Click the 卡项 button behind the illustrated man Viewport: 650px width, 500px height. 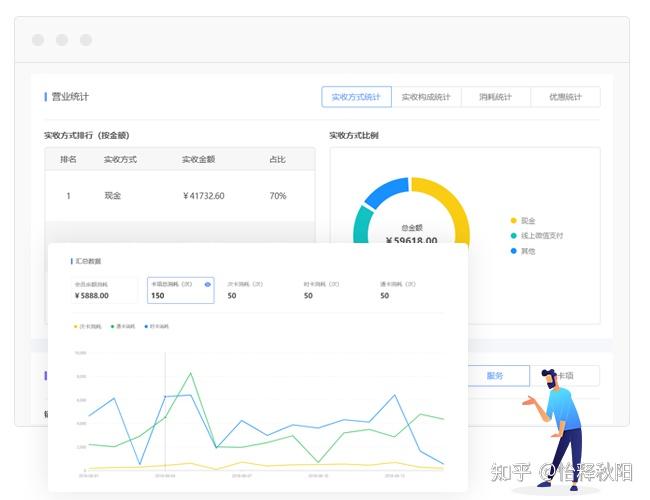(x=565, y=376)
